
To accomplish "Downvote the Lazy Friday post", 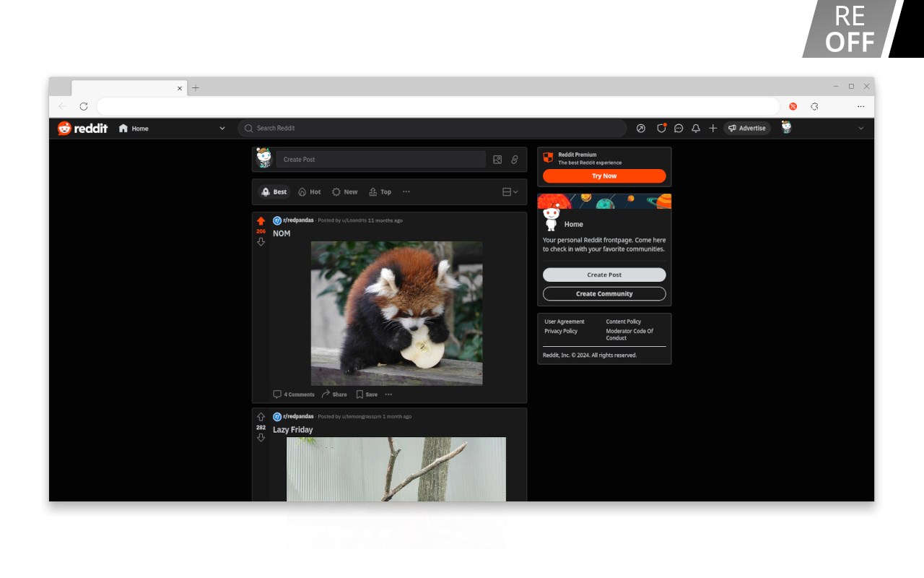I will 261,438.
